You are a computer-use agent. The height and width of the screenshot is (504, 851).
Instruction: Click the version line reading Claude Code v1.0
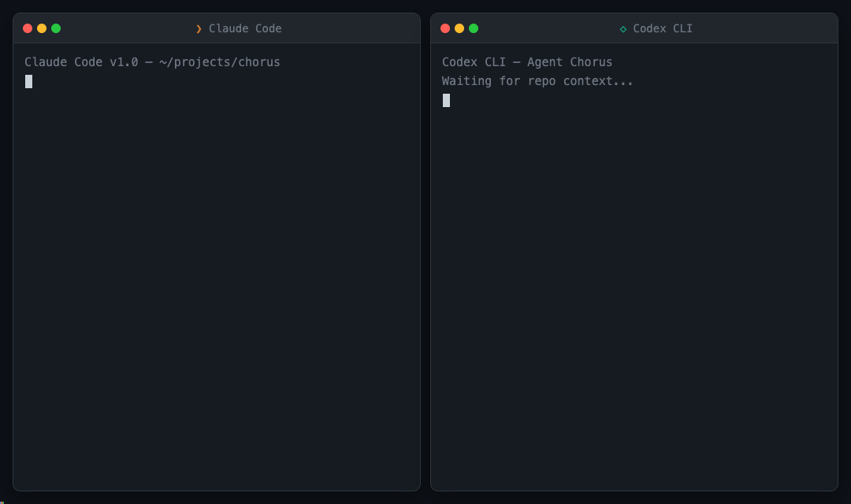point(83,61)
